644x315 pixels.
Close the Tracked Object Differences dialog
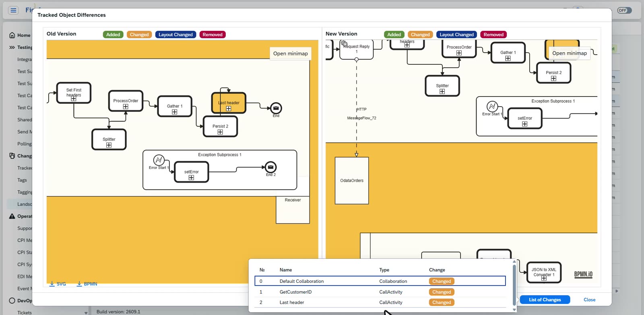point(590,300)
